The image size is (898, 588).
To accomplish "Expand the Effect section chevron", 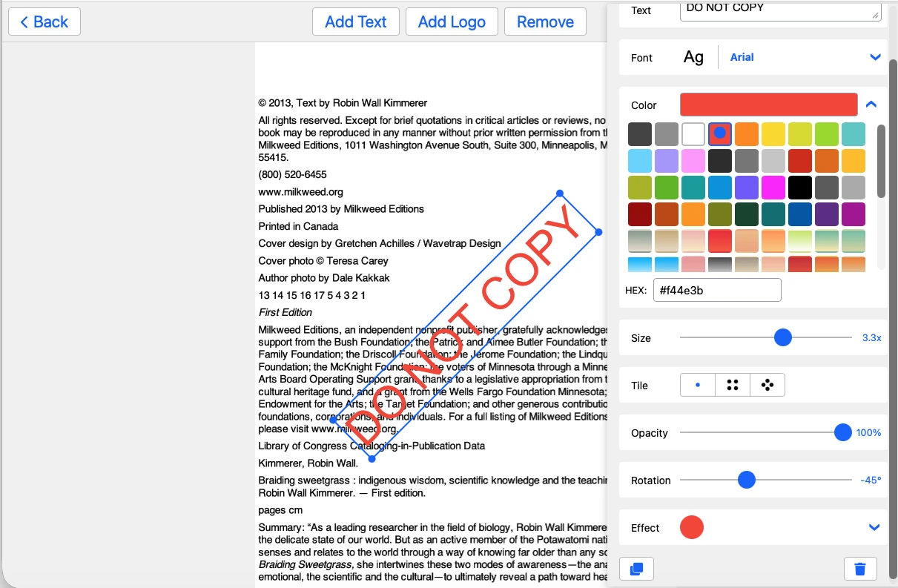I will pos(875,527).
